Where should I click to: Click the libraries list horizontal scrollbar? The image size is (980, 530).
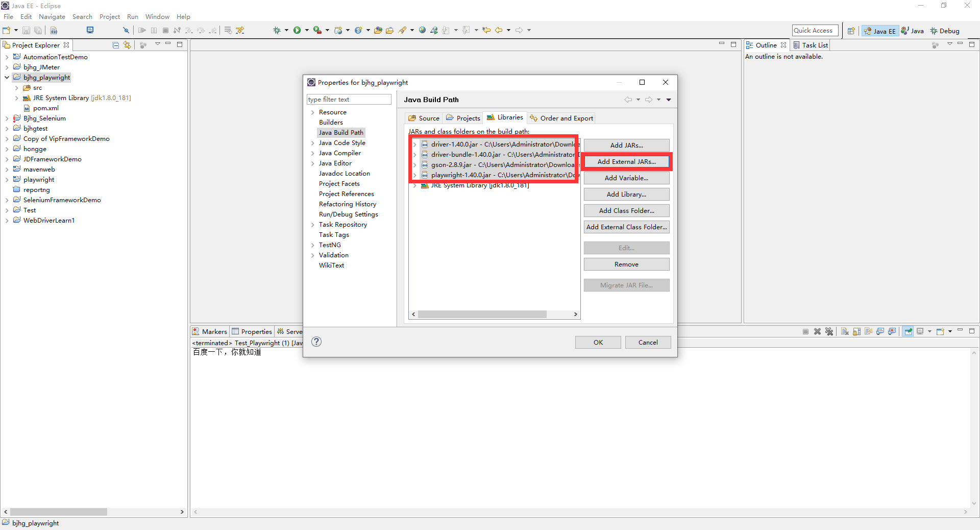pyautogui.click(x=482, y=315)
